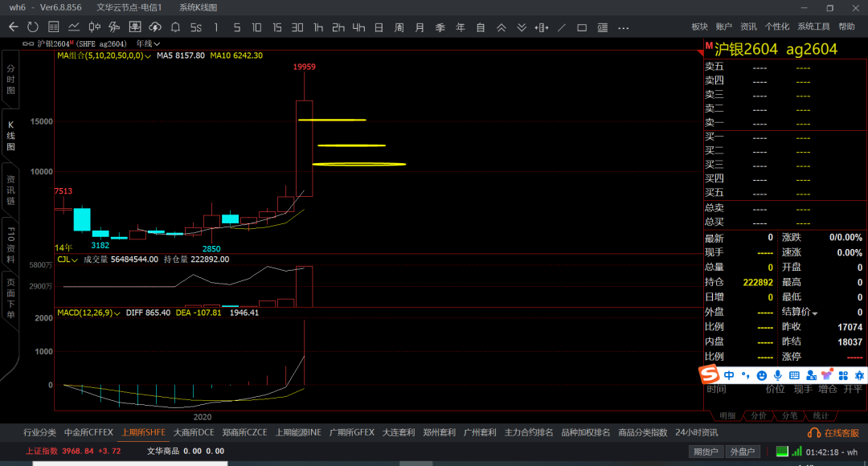This screenshot has width=868, height=466.
Task: Click the green signal strength bars icon
Action: coord(796,452)
